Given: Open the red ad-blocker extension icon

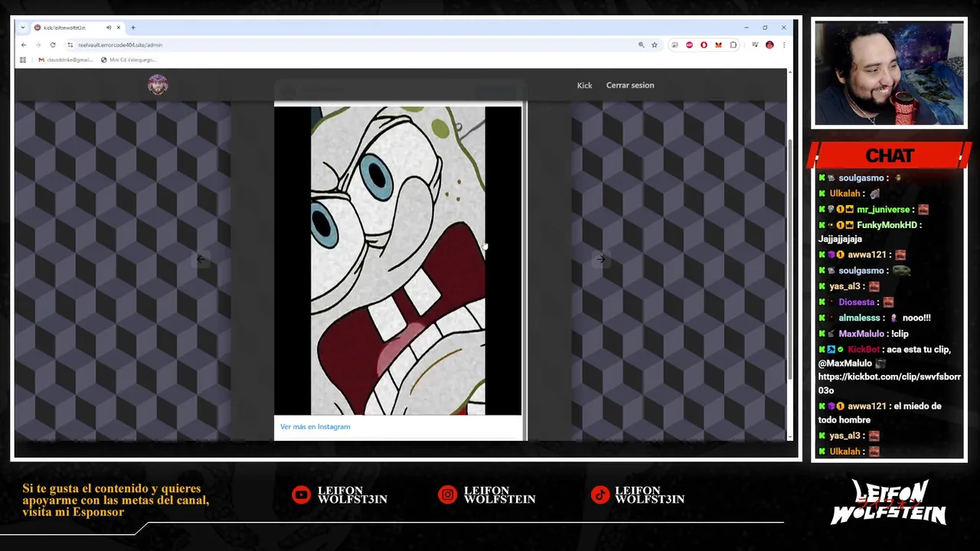Looking at the screenshot, I should pyautogui.click(x=689, y=45).
